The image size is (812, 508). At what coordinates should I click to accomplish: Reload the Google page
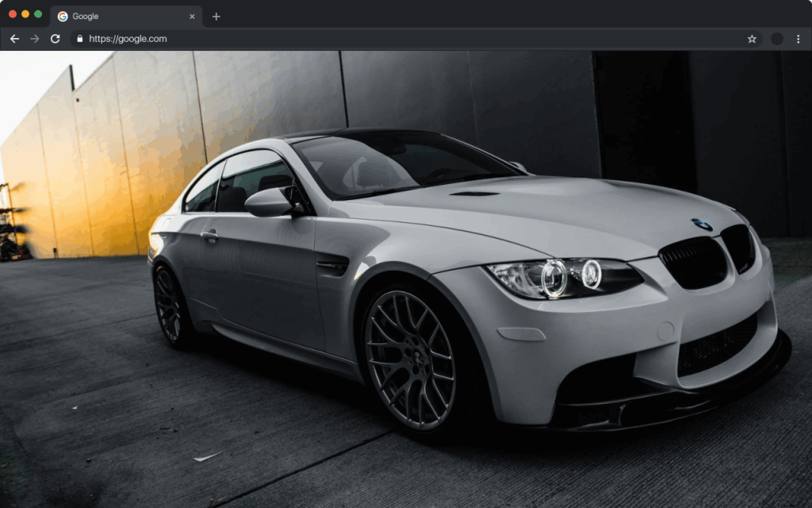(x=54, y=38)
